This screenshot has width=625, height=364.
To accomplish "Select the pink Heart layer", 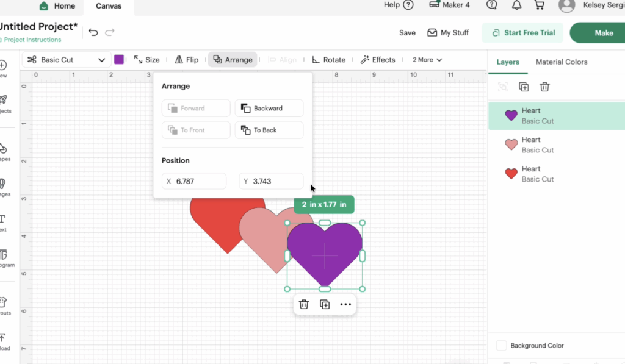I will pos(557,145).
